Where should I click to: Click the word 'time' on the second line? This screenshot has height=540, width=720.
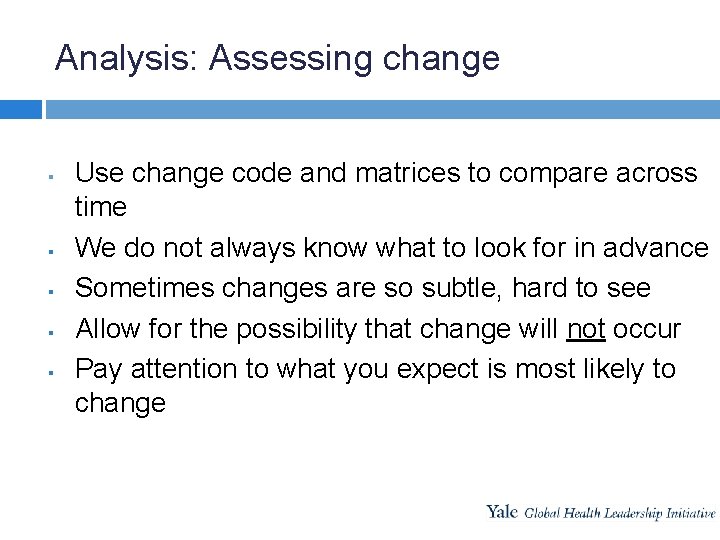[101, 207]
